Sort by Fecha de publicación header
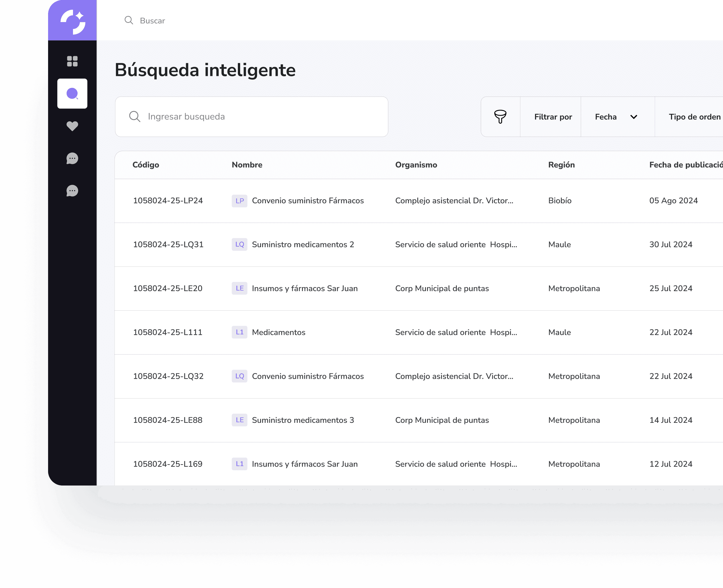The height and width of the screenshot is (588, 723). pyautogui.click(x=686, y=165)
